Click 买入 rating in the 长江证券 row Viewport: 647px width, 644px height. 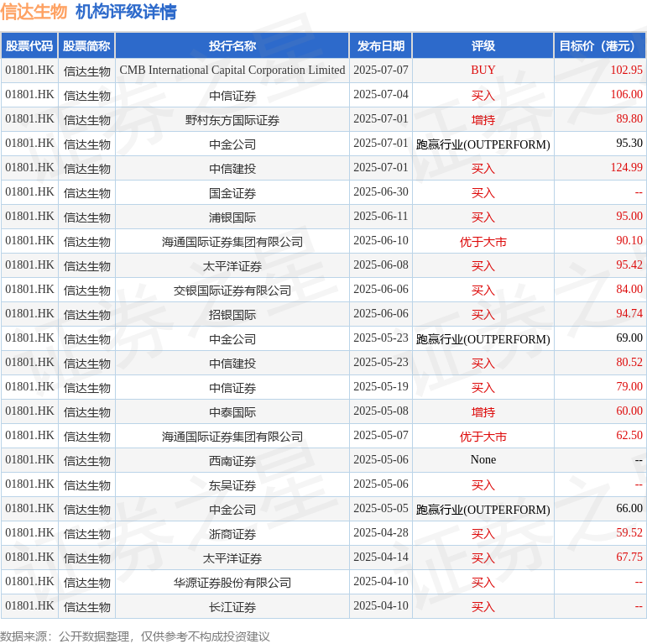tap(483, 607)
